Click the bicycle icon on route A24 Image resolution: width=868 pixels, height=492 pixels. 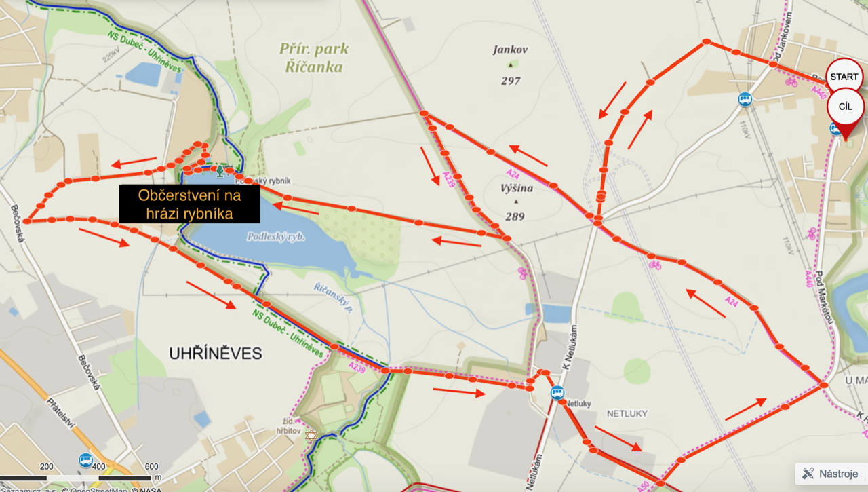click(x=654, y=264)
